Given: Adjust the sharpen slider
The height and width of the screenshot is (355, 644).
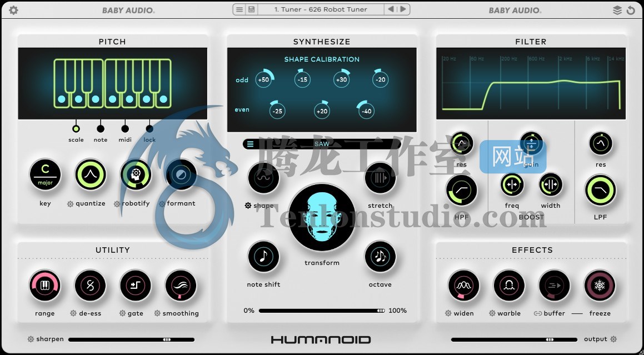Looking at the screenshot, I should tap(132, 340).
